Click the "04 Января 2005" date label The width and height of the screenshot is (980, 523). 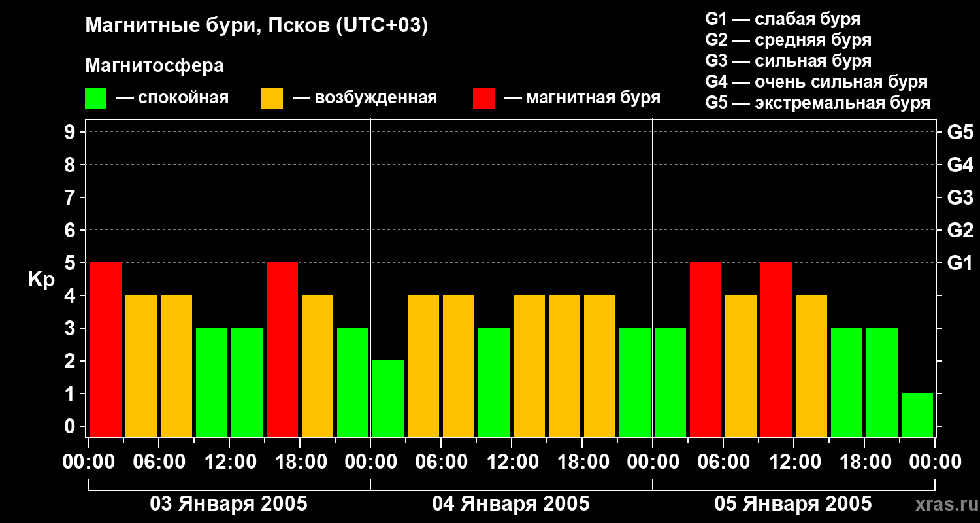511,504
